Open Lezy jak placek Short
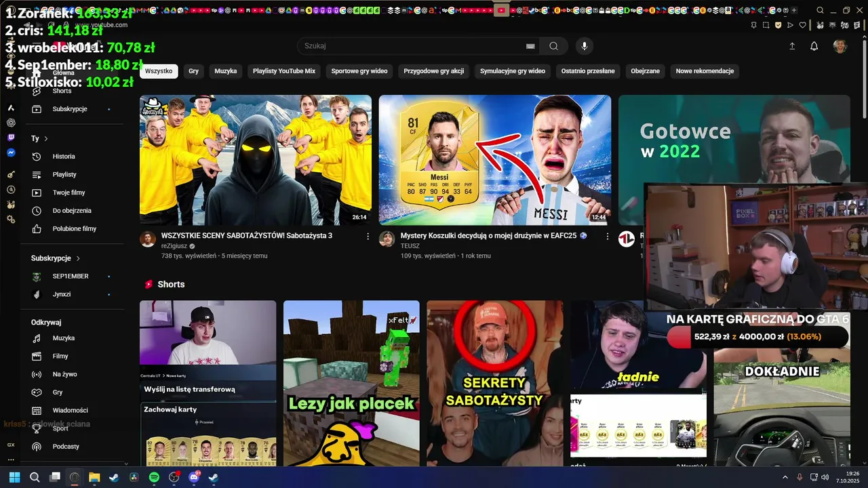This screenshot has height=488, width=868. (351, 384)
